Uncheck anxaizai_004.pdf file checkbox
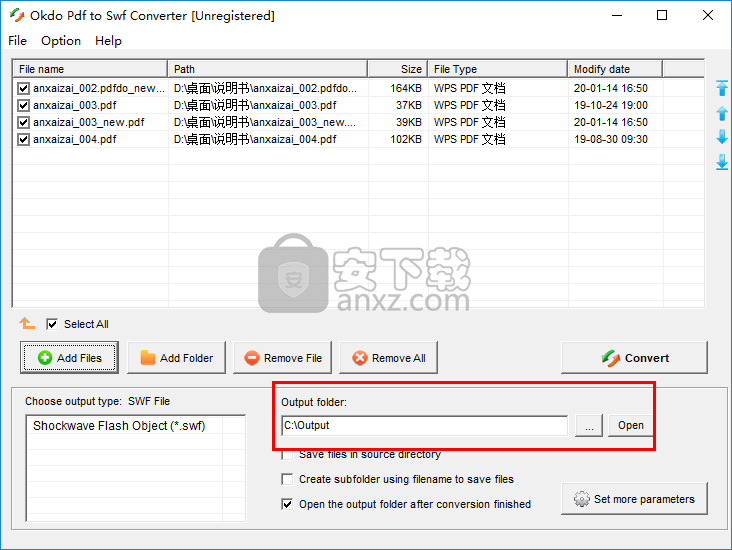The height and width of the screenshot is (550, 732). click(23, 139)
